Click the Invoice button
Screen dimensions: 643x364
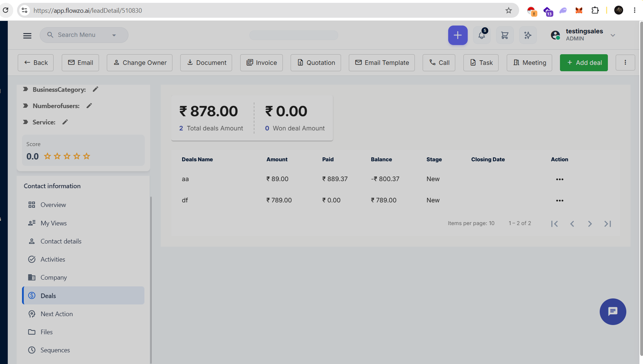262,63
